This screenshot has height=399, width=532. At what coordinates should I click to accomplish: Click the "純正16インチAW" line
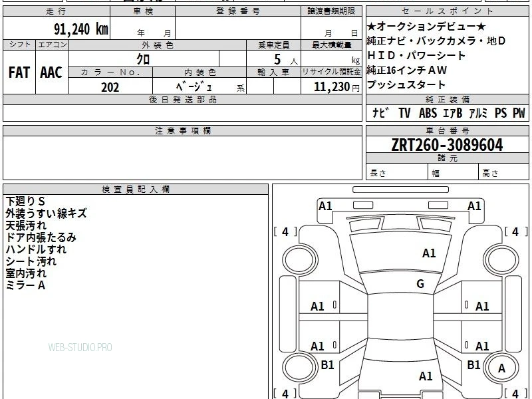[407, 70]
